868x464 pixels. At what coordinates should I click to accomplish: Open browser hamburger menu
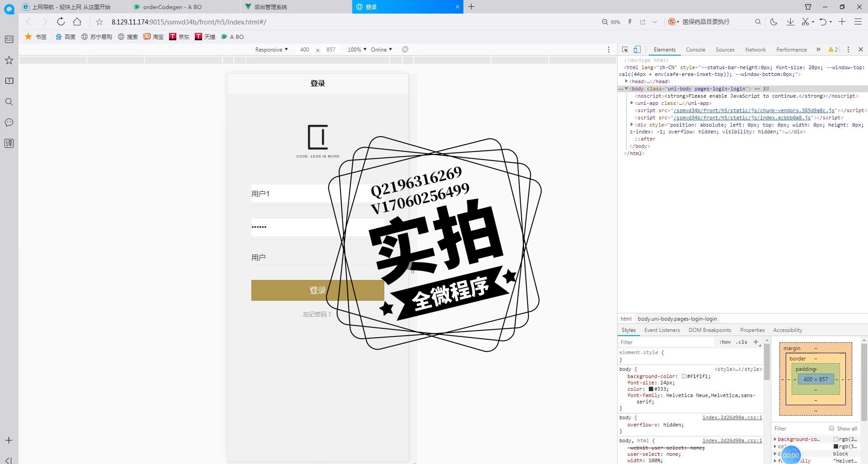tap(858, 22)
